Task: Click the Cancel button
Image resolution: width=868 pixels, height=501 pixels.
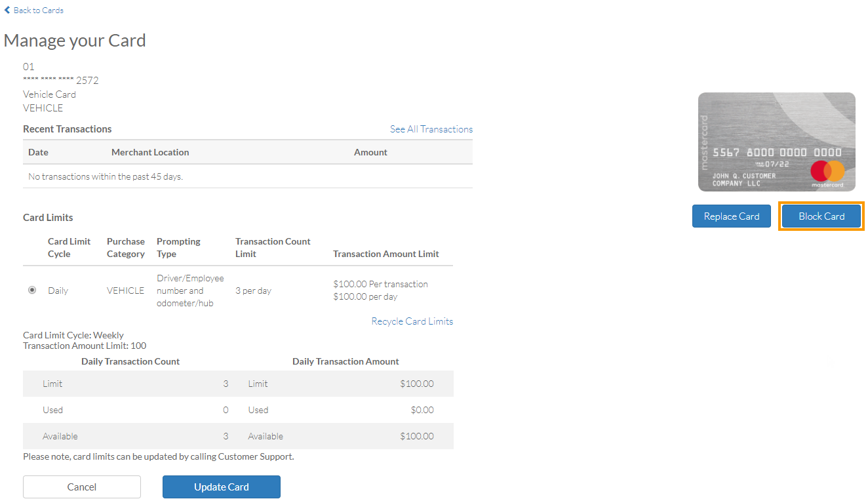Action: [x=81, y=487]
